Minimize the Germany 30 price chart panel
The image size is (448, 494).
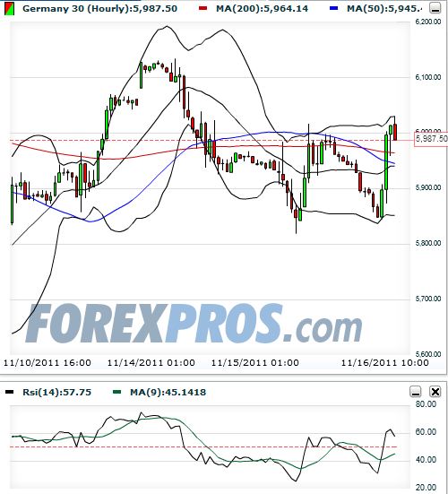click(435, 8)
